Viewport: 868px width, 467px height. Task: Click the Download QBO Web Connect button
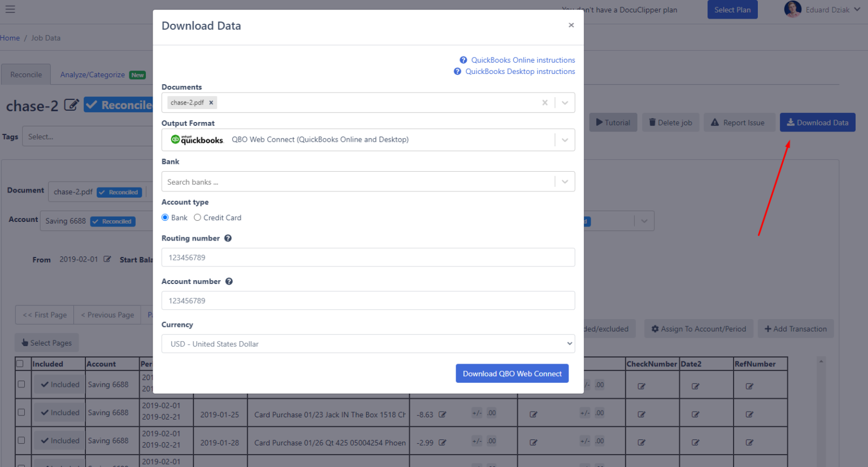(511, 373)
